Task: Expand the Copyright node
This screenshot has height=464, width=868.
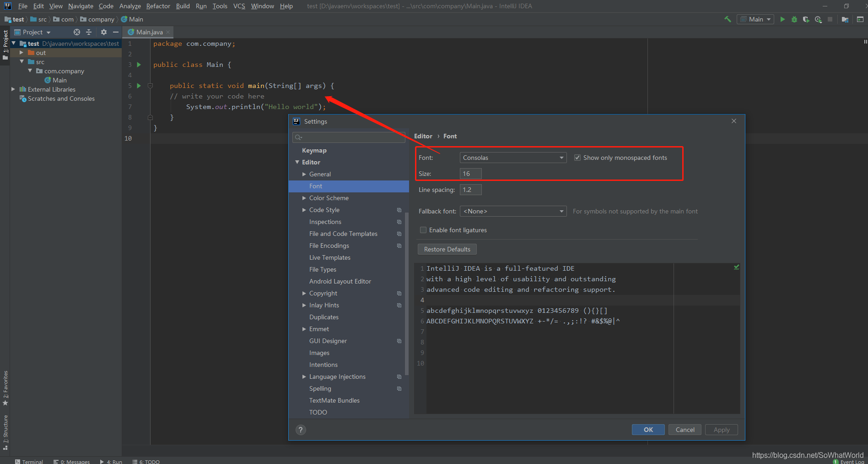Action: (304, 293)
